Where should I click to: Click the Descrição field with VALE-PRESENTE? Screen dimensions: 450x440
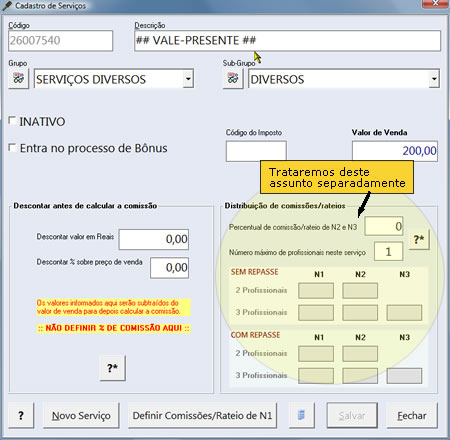pos(287,41)
